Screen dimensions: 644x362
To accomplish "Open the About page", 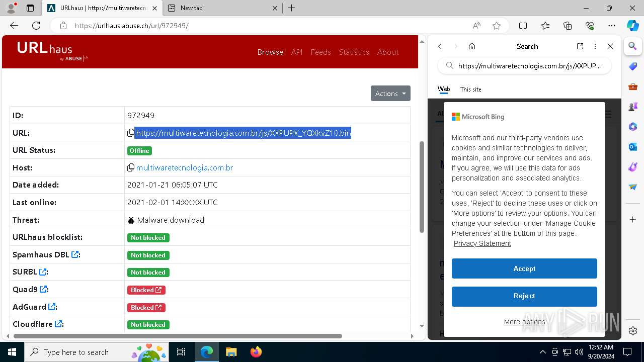I will tap(388, 52).
